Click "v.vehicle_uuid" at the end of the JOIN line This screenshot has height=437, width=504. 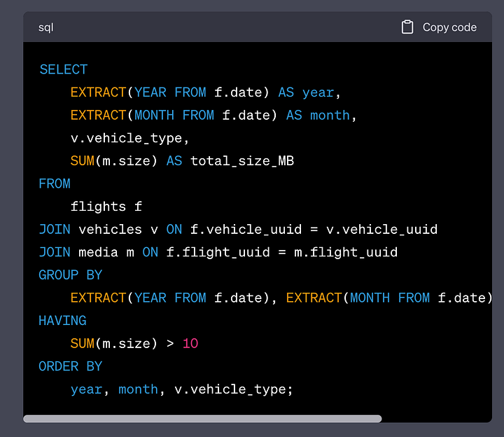381,229
